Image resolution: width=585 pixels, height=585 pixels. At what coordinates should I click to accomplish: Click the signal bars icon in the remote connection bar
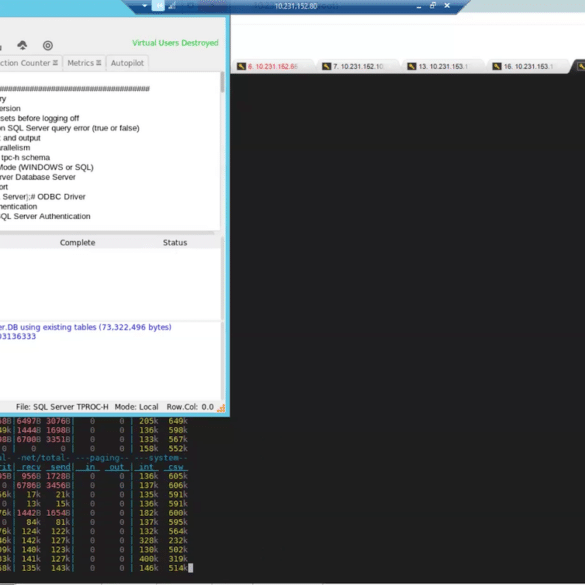pos(172,6)
